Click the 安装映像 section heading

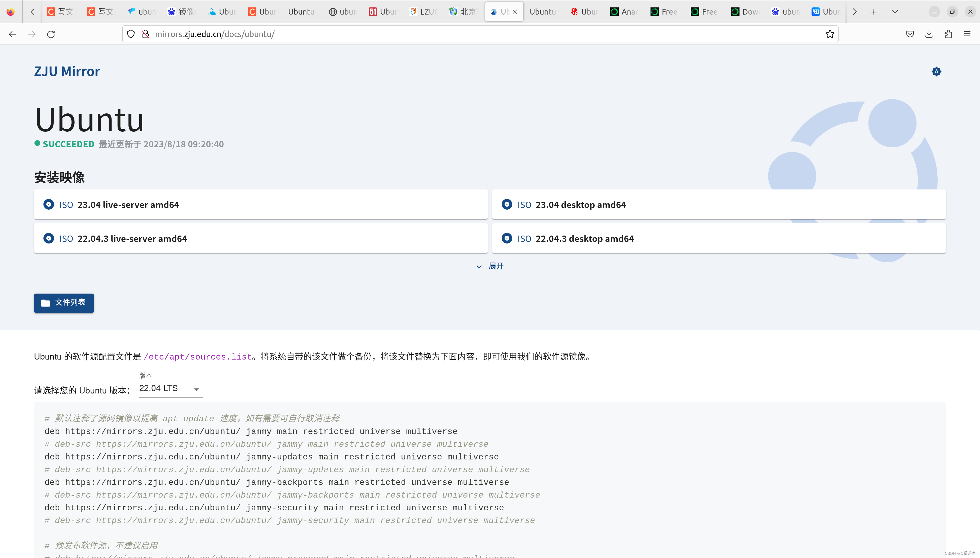[x=59, y=178]
